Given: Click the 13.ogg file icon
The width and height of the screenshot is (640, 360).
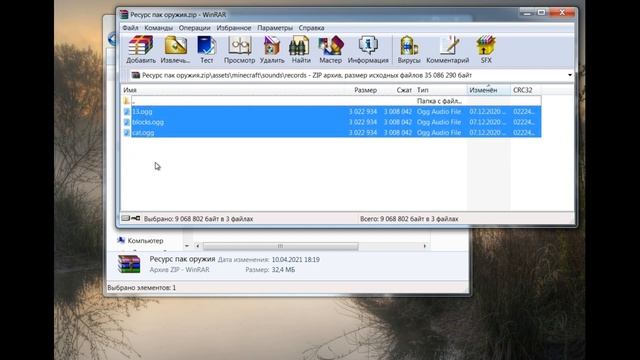Looking at the screenshot, I should pyautogui.click(x=127, y=111).
